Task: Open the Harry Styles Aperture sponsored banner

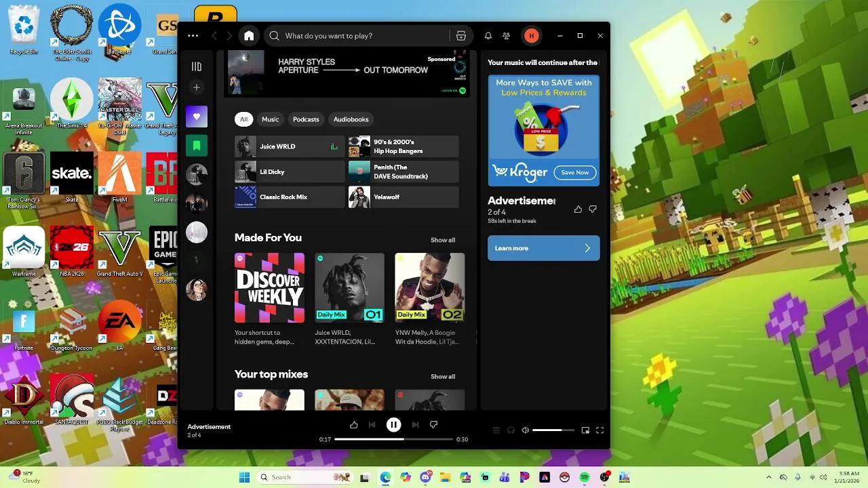Action: click(347, 73)
